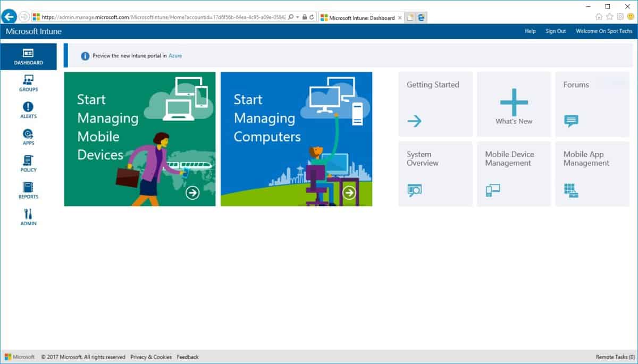Open the Help link in header
This screenshot has height=364, width=638.
[x=530, y=31]
